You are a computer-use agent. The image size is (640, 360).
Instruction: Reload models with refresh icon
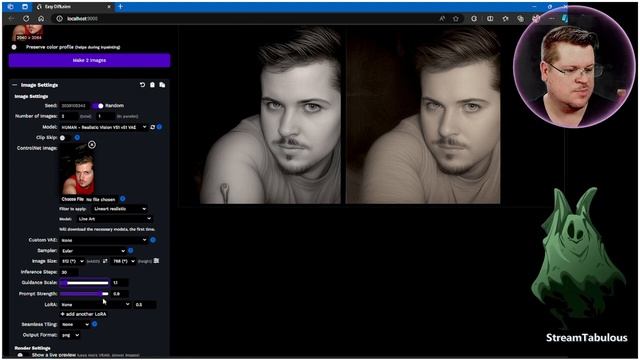point(153,127)
